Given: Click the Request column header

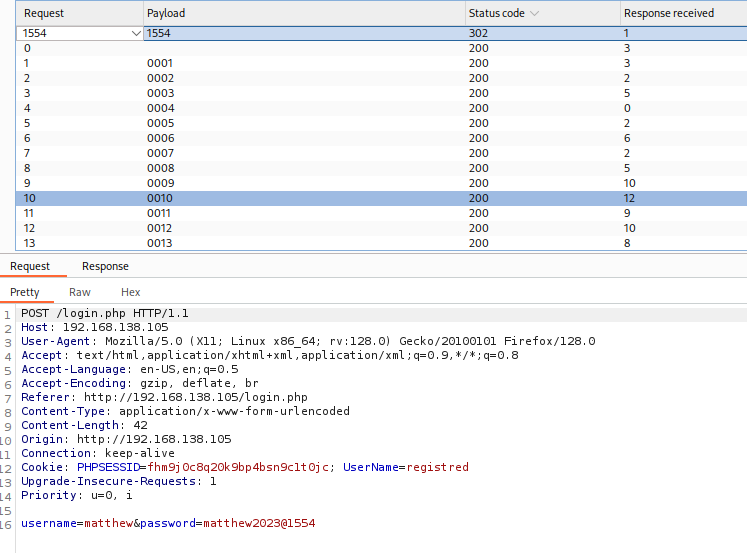Looking at the screenshot, I should point(44,13).
